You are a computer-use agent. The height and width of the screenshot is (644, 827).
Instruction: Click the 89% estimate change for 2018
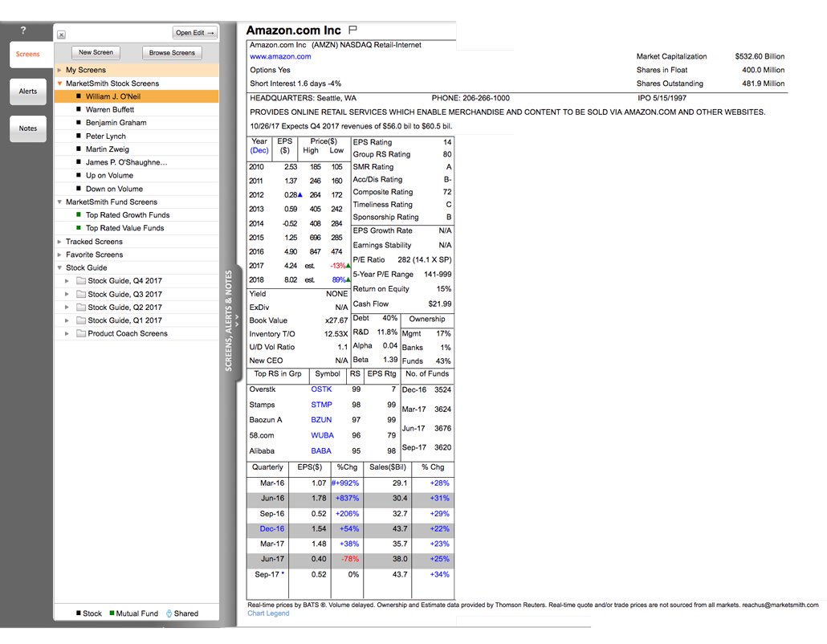point(339,279)
